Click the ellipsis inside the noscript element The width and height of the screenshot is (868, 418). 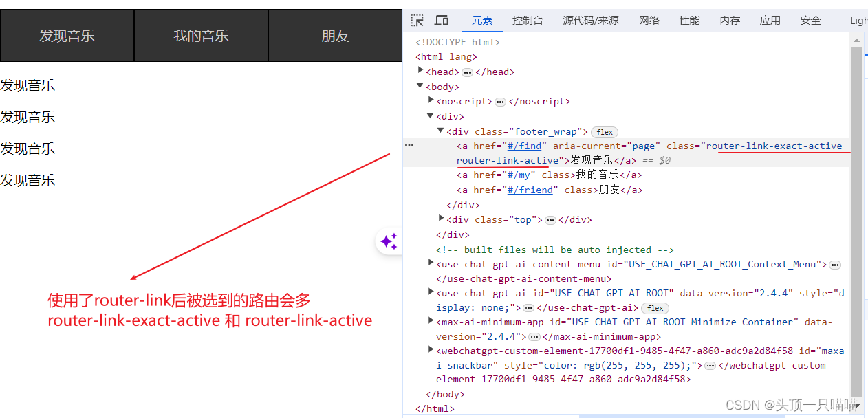499,101
